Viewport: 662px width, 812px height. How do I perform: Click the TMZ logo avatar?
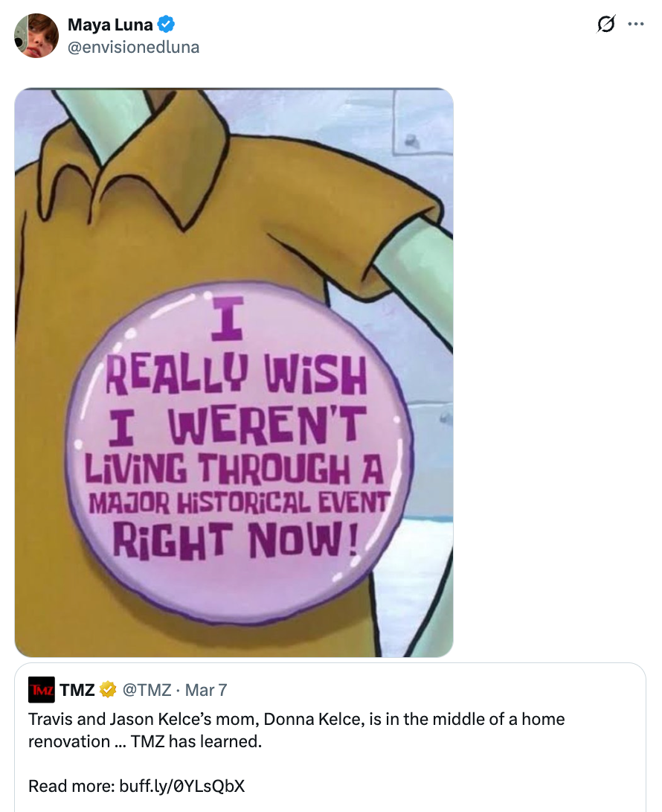[x=42, y=689]
